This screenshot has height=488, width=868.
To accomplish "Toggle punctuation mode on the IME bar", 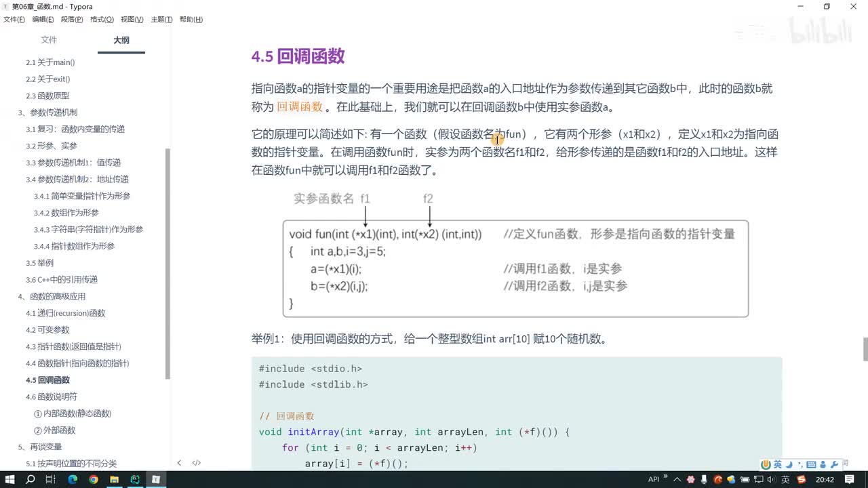I will coord(800,464).
